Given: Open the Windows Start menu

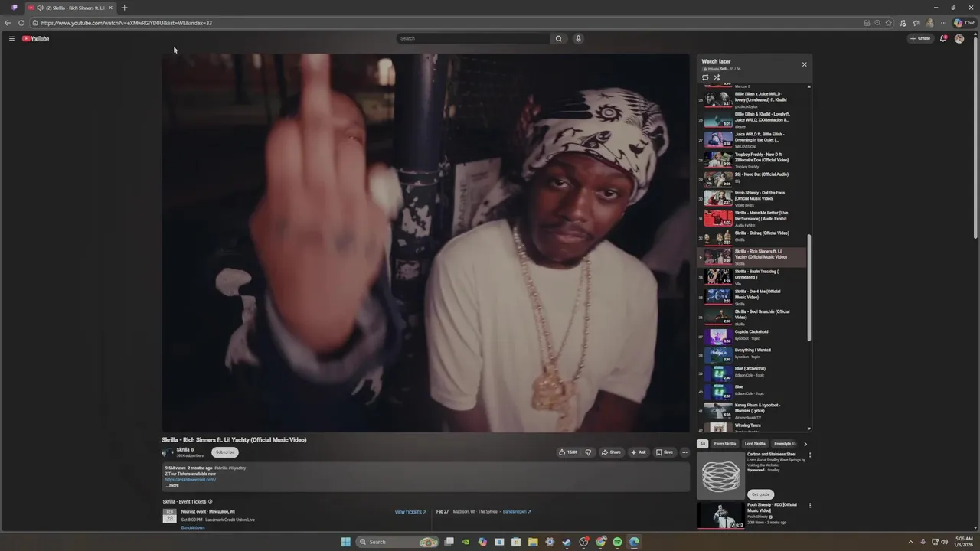Looking at the screenshot, I should tap(346, 542).
